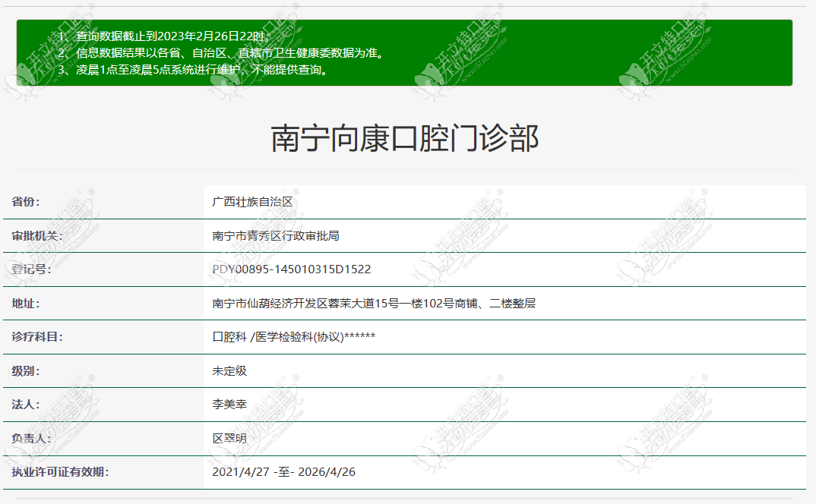This screenshot has height=504, width=816.
Task: Click the 法人 label
Action: tap(26, 404)
